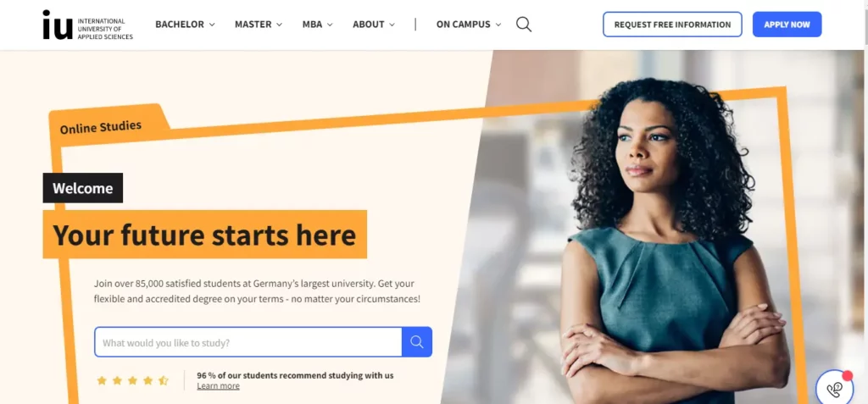Open search via the header magnifier icon
The height and width of the screenshot is (404, 868).
(x=524, y=25)
